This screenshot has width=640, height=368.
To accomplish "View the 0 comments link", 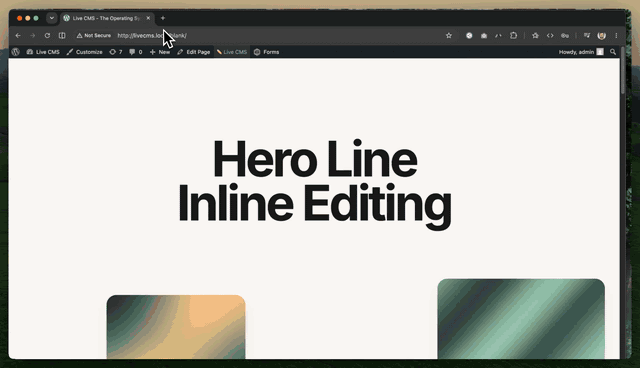I will 136,52.
